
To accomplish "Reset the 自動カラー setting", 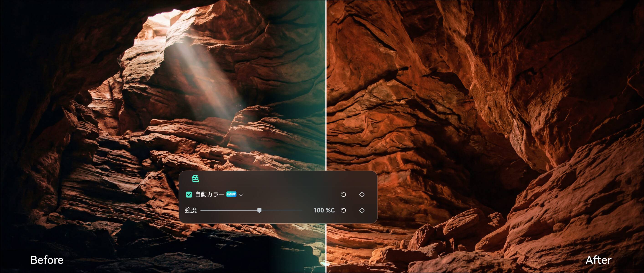I will tap(344, 195).
